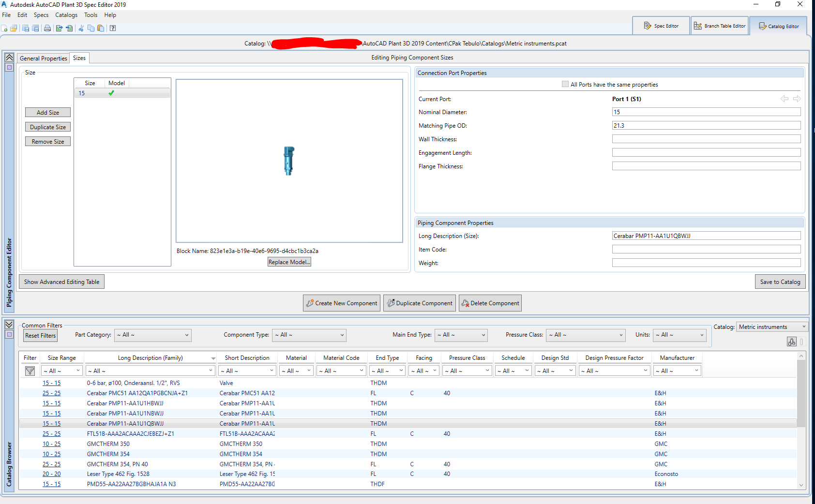This screenshot has height=504, width=815.
Task: Enable 'All Ports have the same properties'
Action: [x=565, y=84]
